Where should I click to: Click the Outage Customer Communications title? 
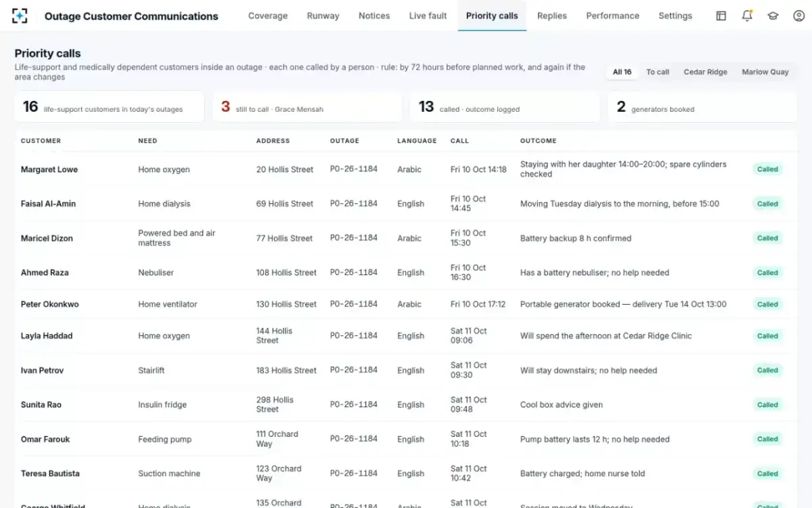pyautogui.click(x=131, y=16)
